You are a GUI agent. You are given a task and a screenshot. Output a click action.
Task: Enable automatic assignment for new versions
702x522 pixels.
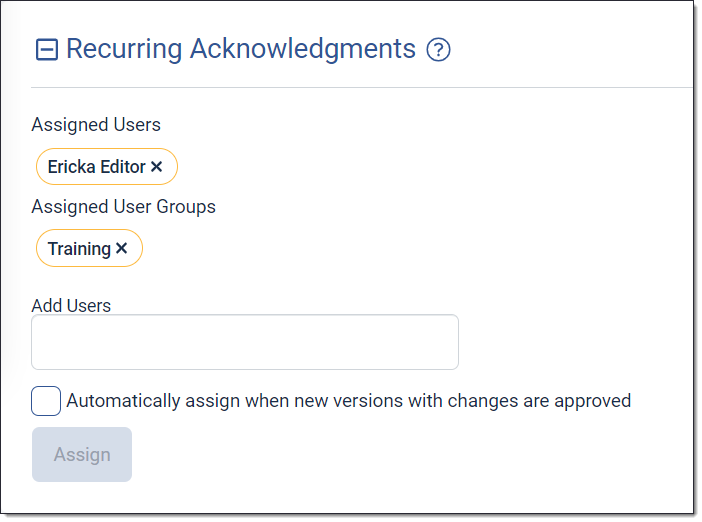46,401
